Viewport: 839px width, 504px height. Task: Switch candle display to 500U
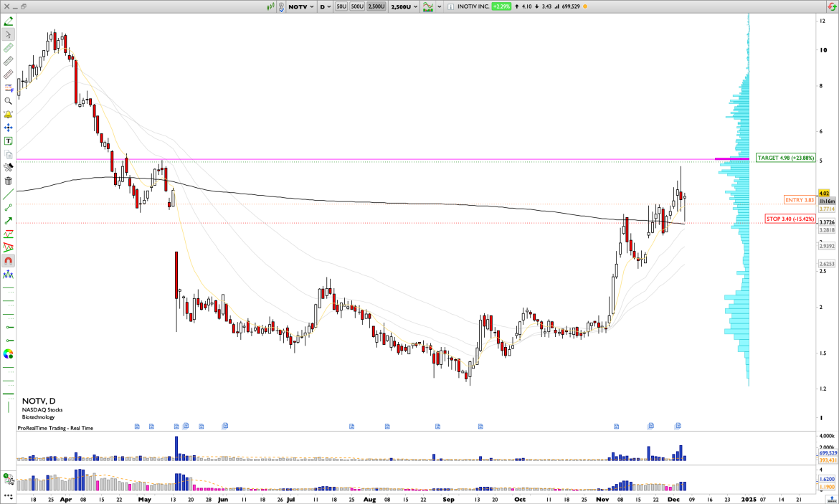pos(356,6)
